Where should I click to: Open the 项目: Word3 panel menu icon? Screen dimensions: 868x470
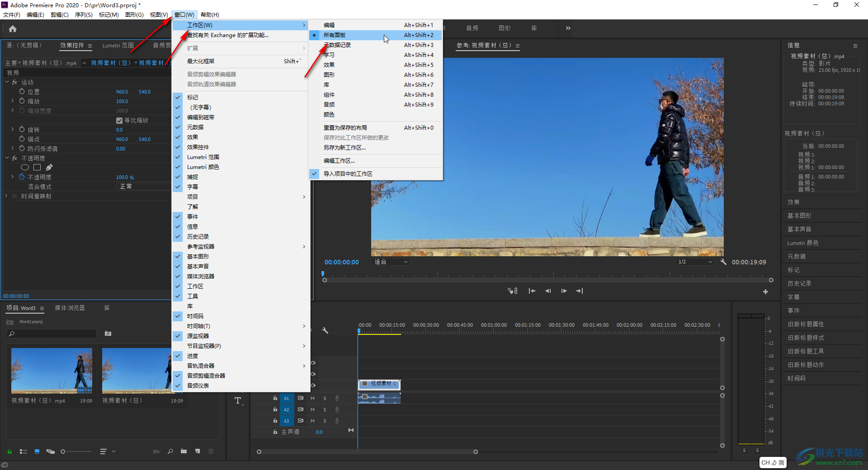click(x=42, y=308)
